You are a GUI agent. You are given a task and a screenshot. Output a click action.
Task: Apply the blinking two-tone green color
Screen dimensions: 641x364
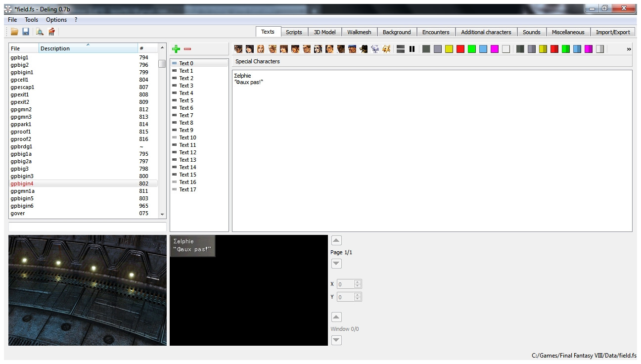coord(566,49)
